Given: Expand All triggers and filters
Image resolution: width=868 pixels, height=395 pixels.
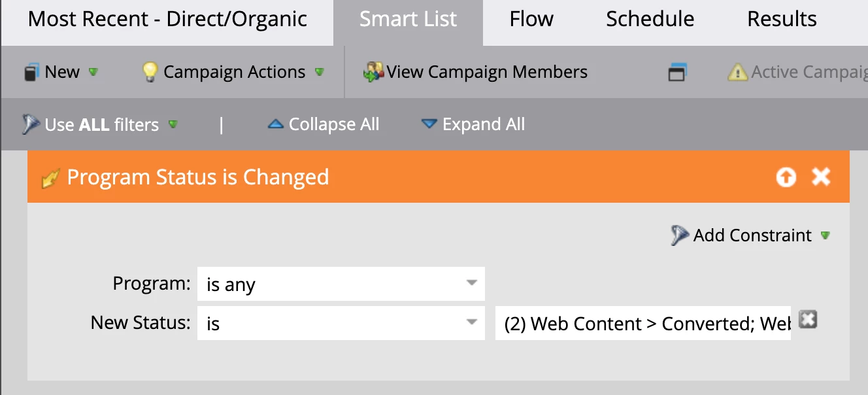Looking at the screenshot, I should [x=473, y=124].
